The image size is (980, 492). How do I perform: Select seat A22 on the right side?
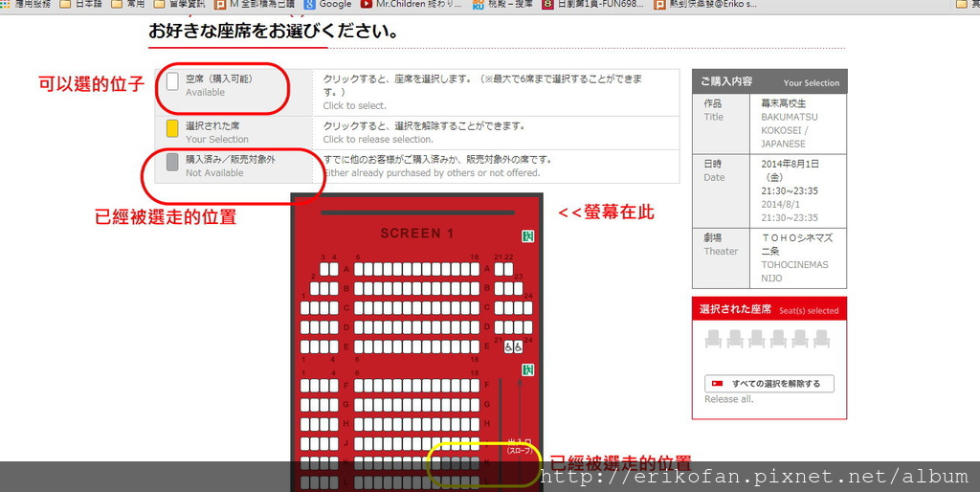pyautogui.click(x=509, y=269)
